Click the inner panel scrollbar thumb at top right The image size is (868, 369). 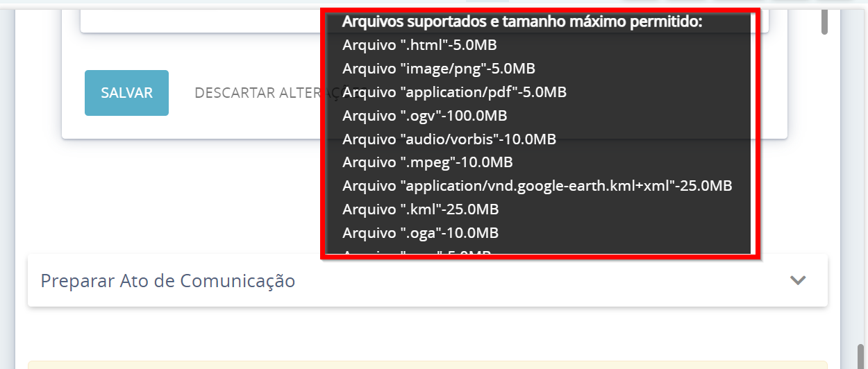tap(824, 21)
